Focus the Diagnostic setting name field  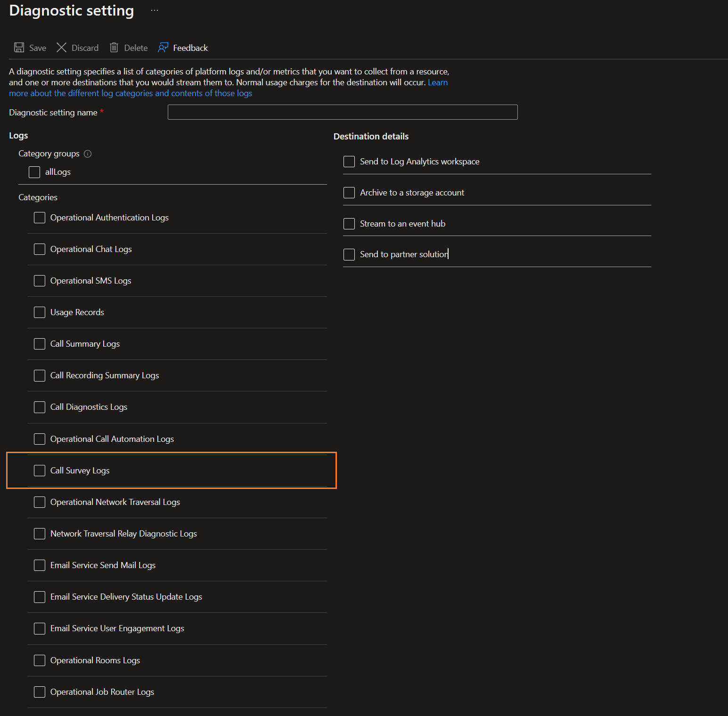343,112
